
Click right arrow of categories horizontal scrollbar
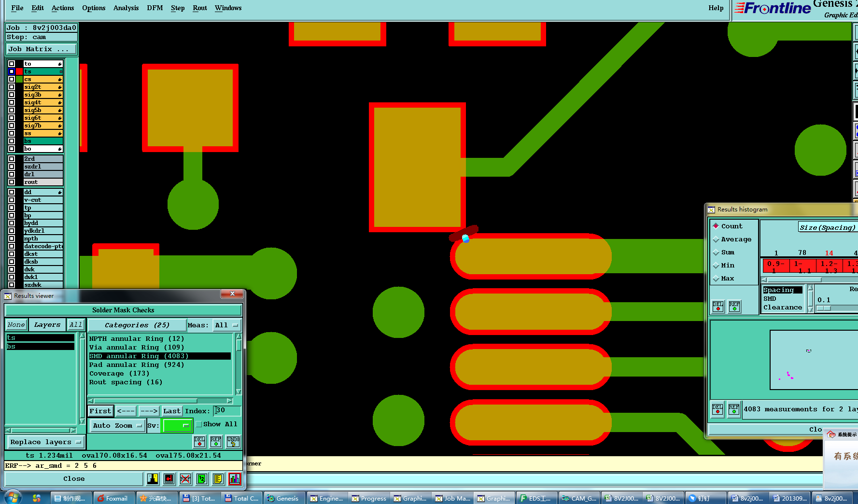click(x=230, y=401)
